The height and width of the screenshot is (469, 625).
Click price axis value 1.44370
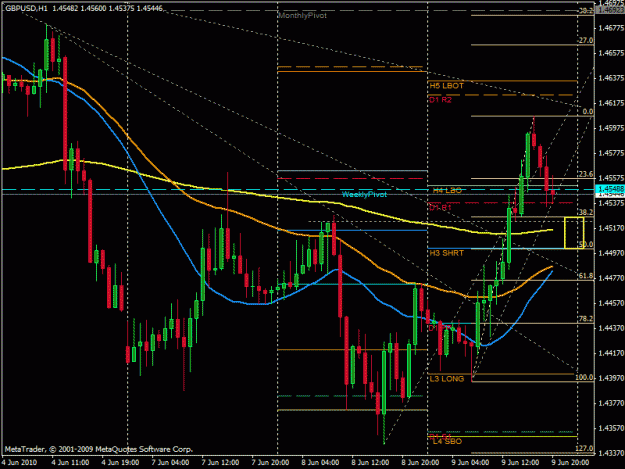pos(611,328)
